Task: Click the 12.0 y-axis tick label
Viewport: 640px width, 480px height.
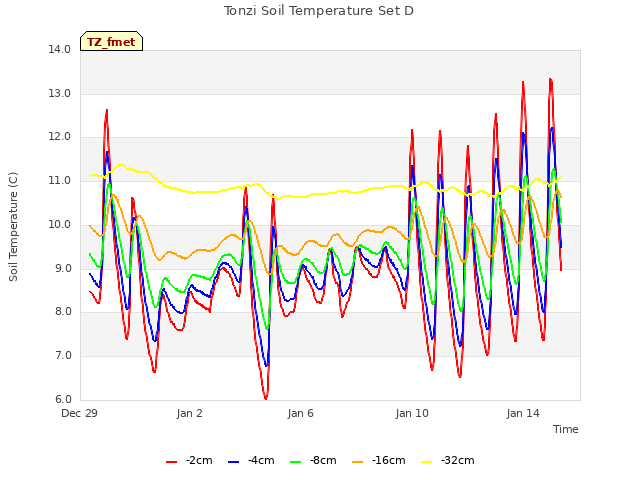Action: [x=60, y=137]
